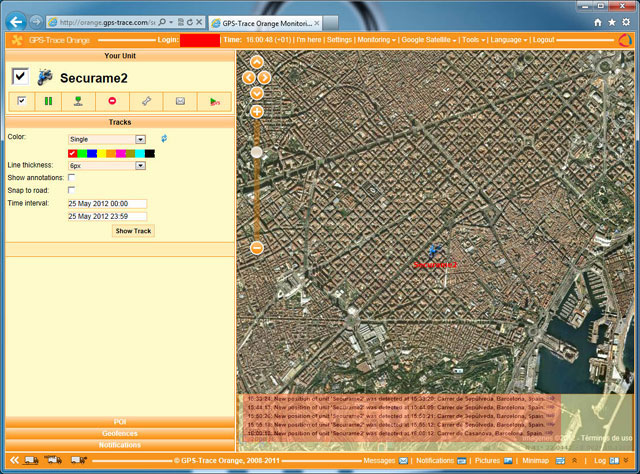Zoom in the map with plus button
The image size is (640, 474).
click(257, 112)
